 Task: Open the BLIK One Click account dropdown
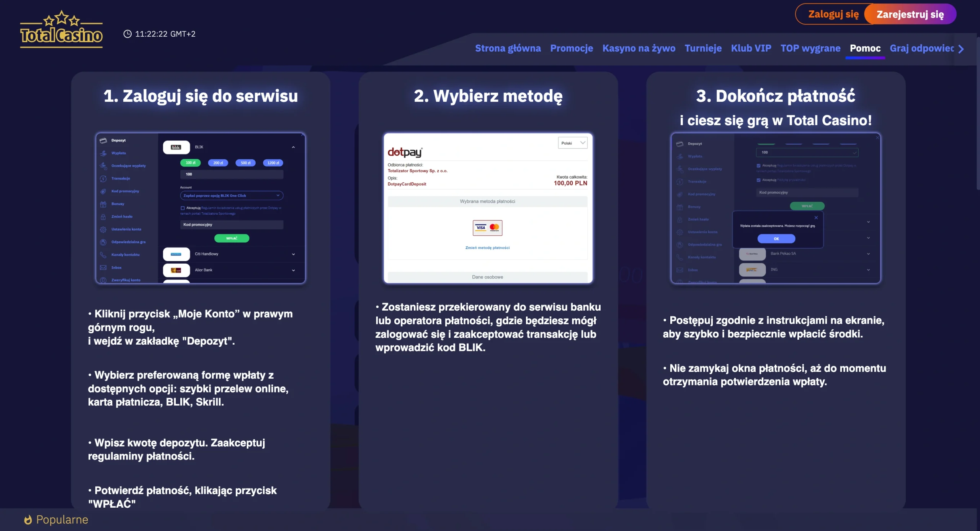coord(232,195)
